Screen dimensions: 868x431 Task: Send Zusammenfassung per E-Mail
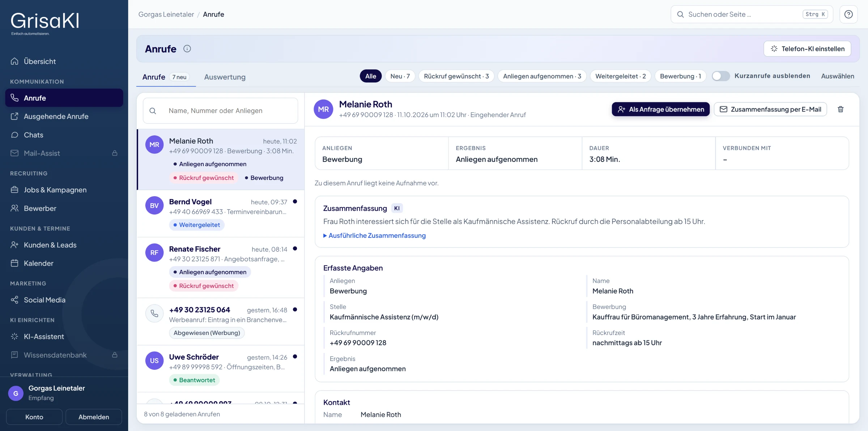(x=770, y=109)
